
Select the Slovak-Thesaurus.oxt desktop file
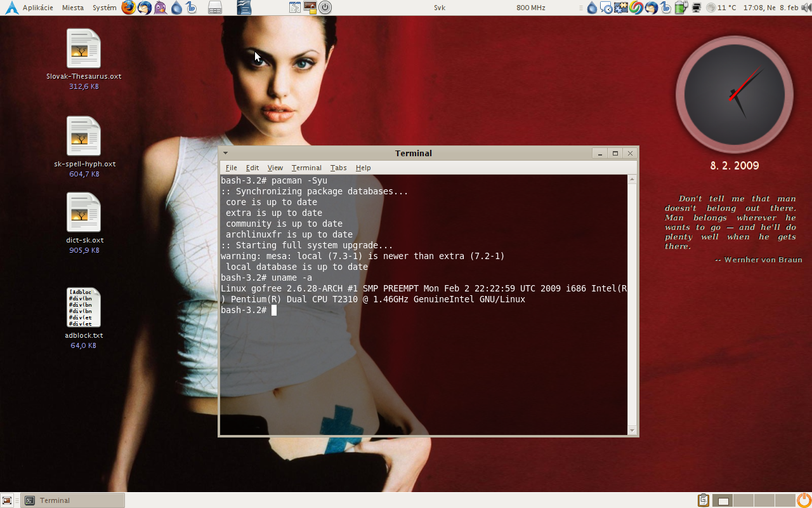(x=84, y=58)
